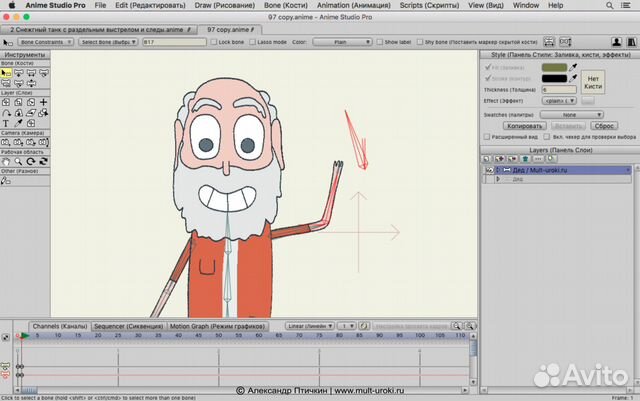Enable the Lock bone checkbox
The image size is (640, 401).
click(215, 43)
